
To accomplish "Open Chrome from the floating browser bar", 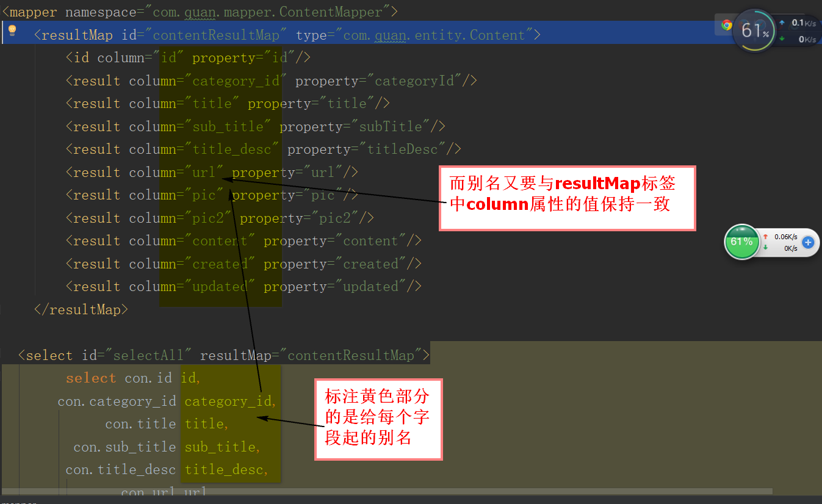I will click(726, 25).
